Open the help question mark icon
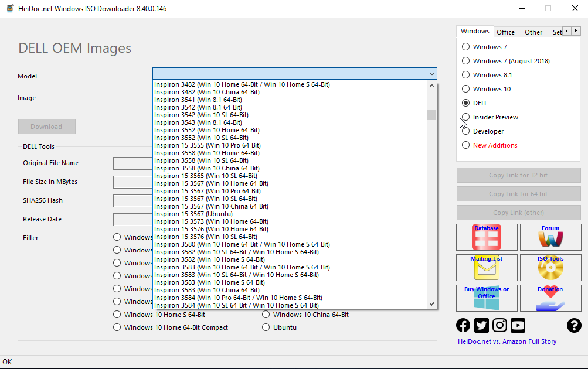This screenshot has height=369, width=588. tap(574, 325)
